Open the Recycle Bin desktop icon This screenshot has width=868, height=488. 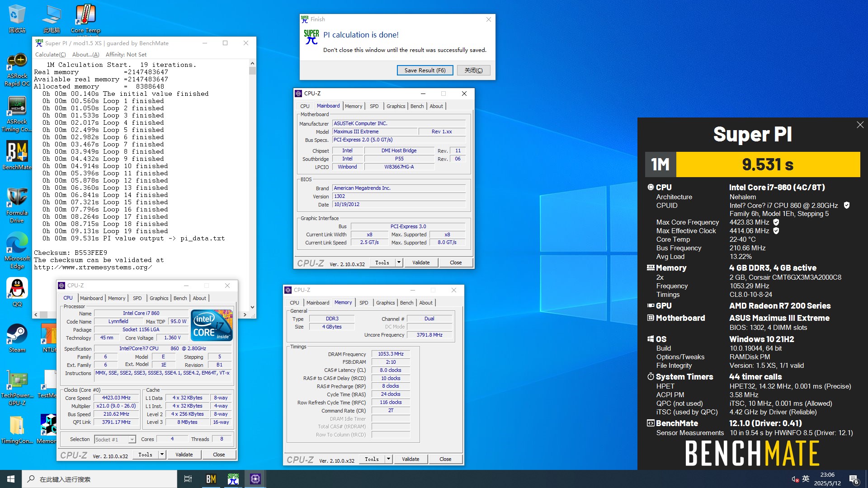[x=17, y=18]
